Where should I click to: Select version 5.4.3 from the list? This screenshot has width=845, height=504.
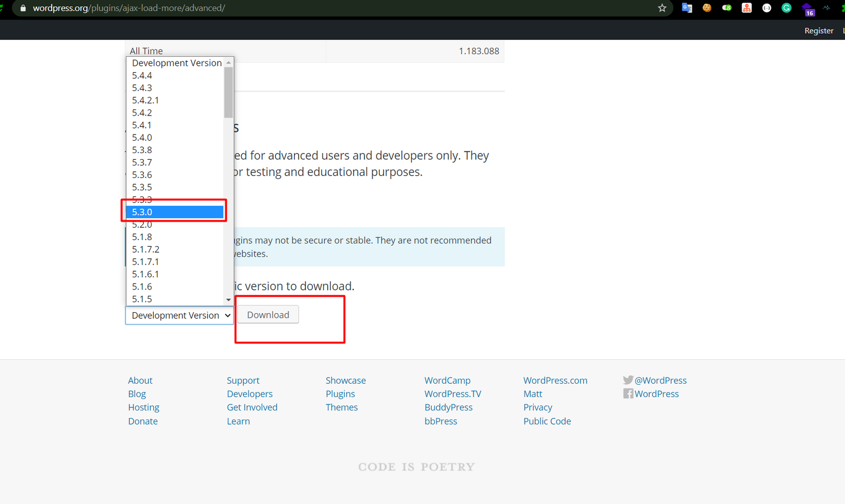coord(175,87)
